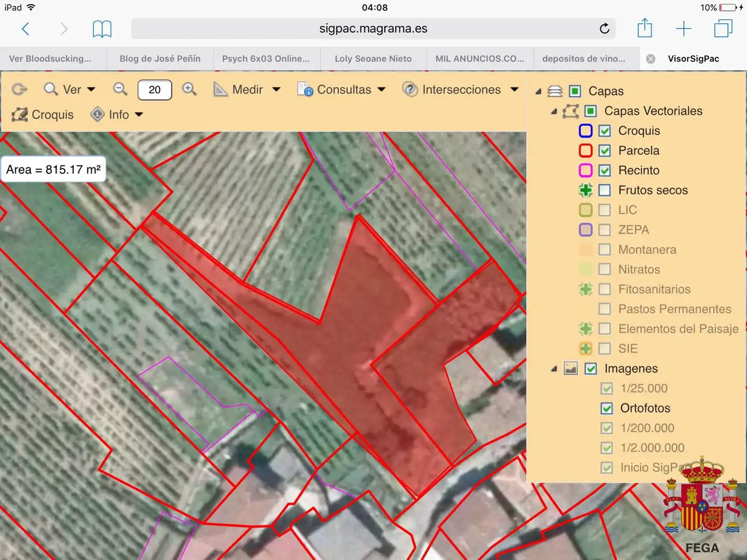Screen dimensions: 747x560
Task: Toggle the Ortofotos image checkbox
Action: [606, 408]
